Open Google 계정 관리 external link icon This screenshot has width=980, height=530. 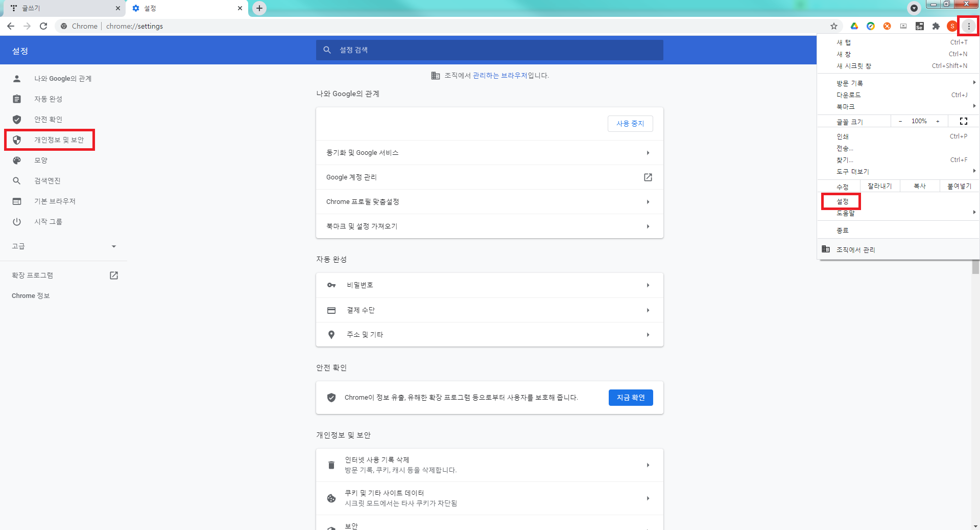[648, 177]
